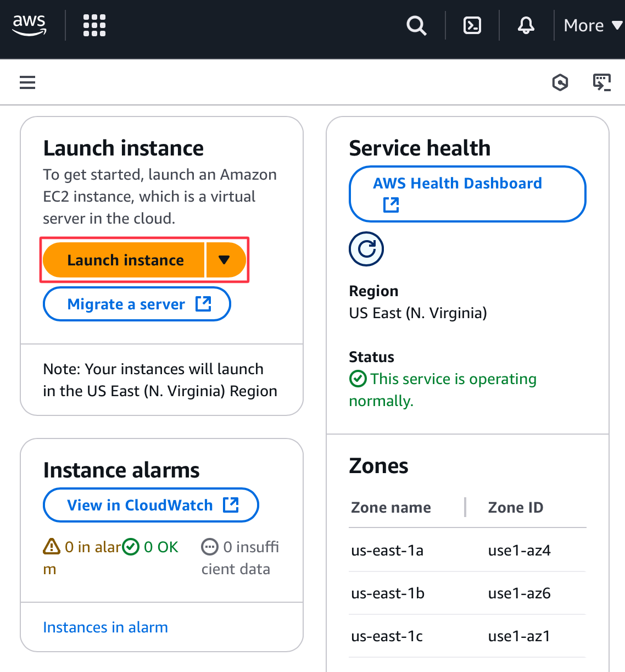Screen dimensions: 625x672
Task: Open the services grid menu
Action: click(94, 25)
